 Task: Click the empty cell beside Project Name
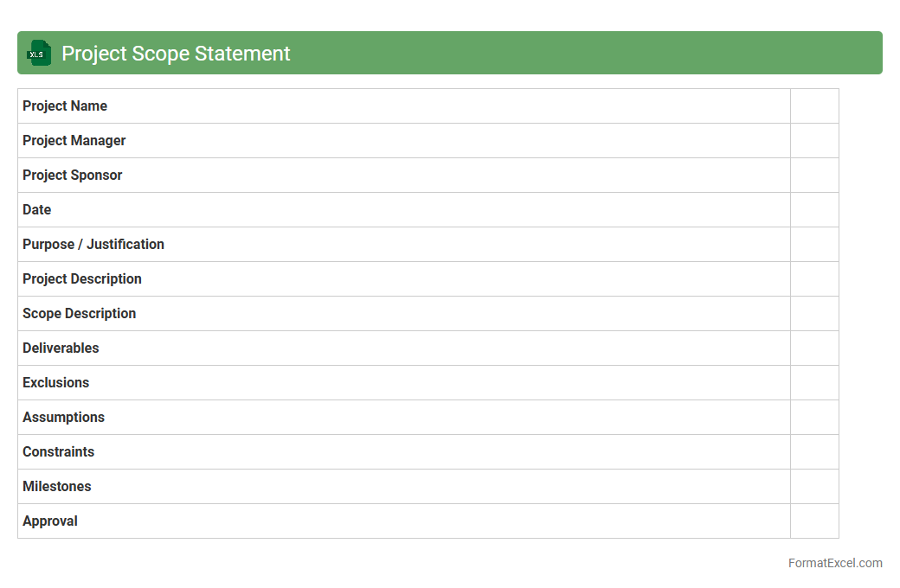coord(814,106)
